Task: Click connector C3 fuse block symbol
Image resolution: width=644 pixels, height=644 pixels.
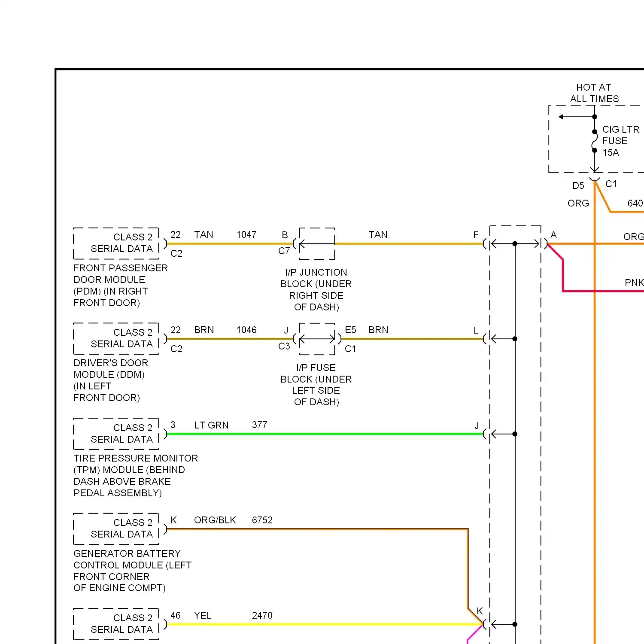Action: (x=317, y=339)
